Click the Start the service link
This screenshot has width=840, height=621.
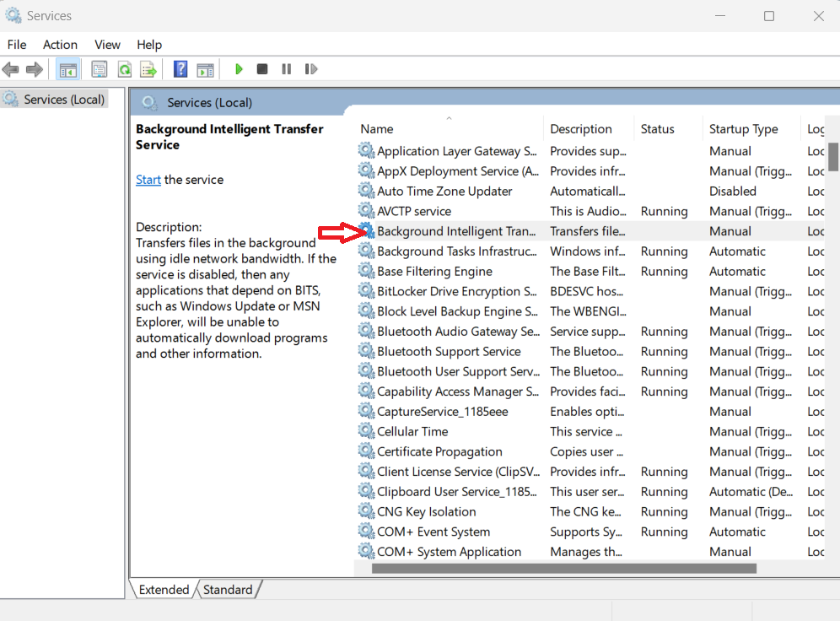tap(148, 180)
